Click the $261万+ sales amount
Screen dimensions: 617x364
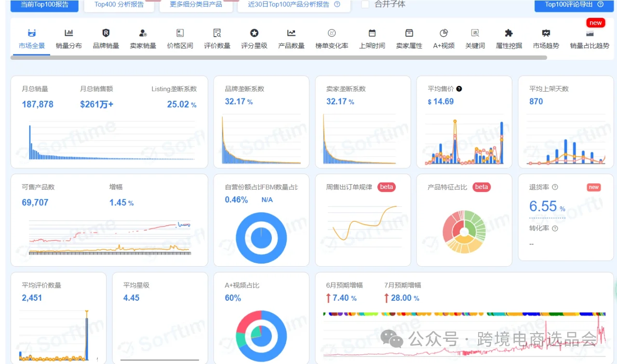coord(97,104)
